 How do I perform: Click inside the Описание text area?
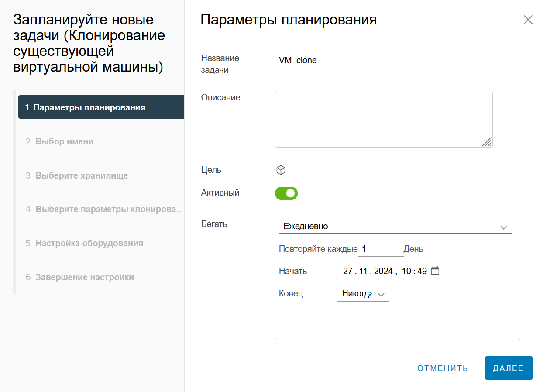point(384,119)
